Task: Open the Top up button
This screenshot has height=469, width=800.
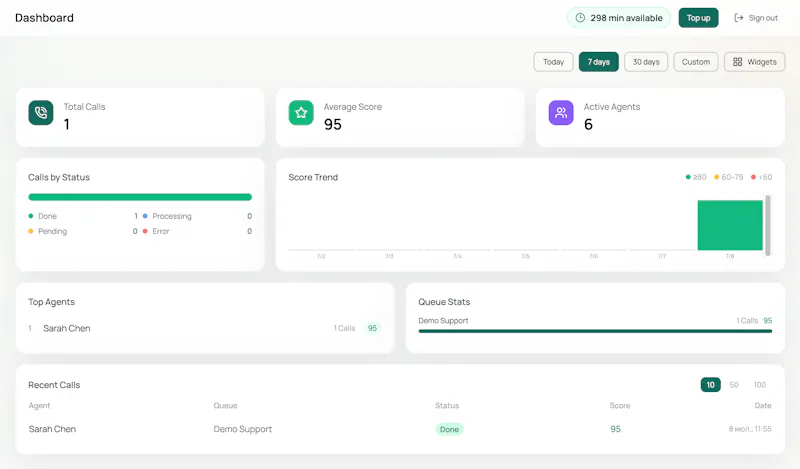Action: [698, 18]
